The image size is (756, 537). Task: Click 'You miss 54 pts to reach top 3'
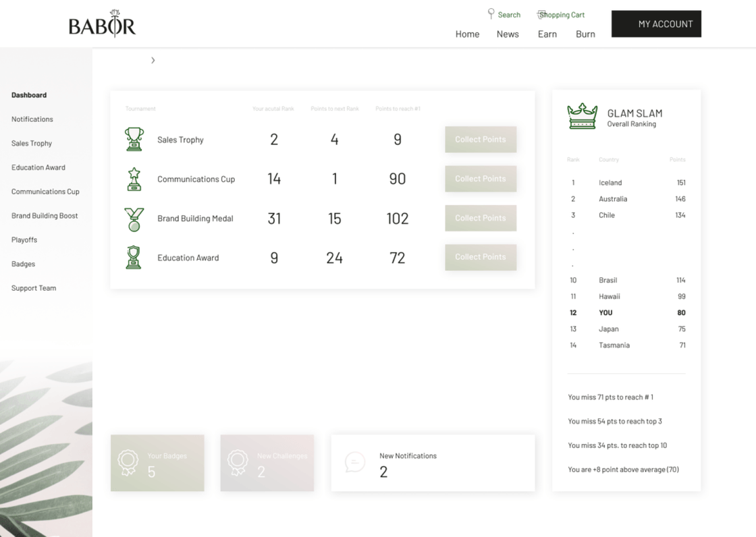coord(615,422)
